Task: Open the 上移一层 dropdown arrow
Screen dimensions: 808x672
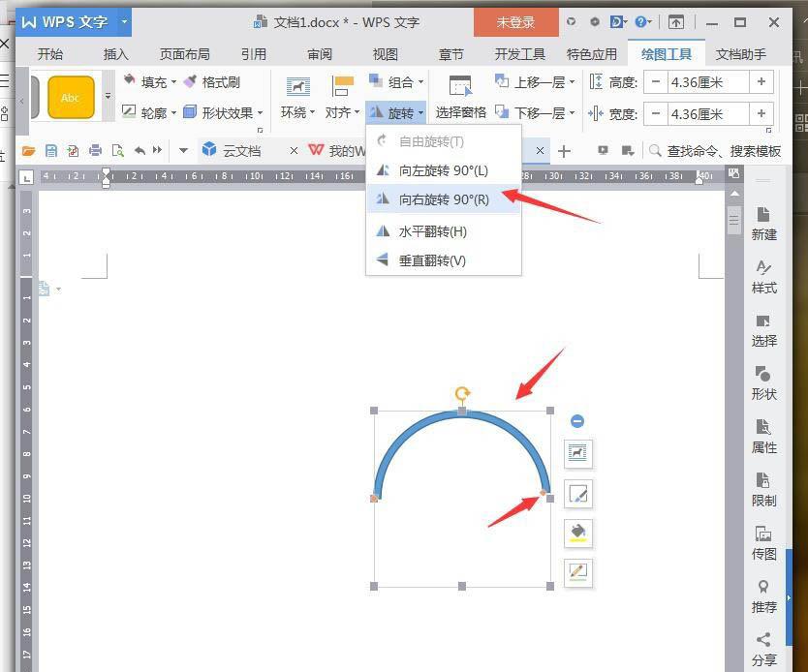Action: (574, 82)
